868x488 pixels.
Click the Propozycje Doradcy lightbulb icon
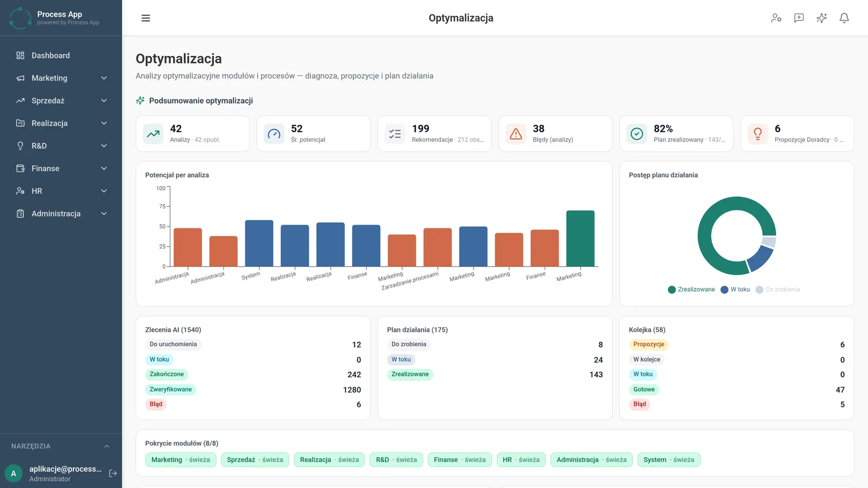click(x=758, y=133)
